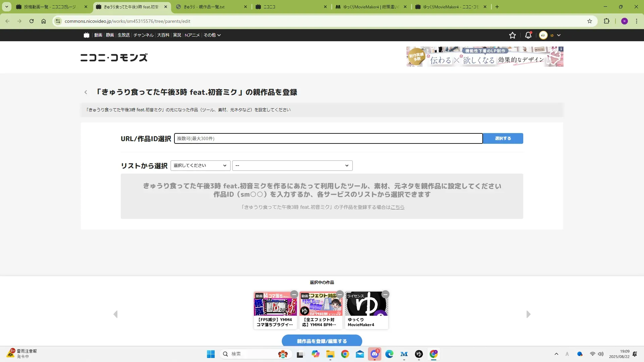Click the Niconico TV logo icon
This screenshot has width=644, height=362.
click(x=87, y=35)
